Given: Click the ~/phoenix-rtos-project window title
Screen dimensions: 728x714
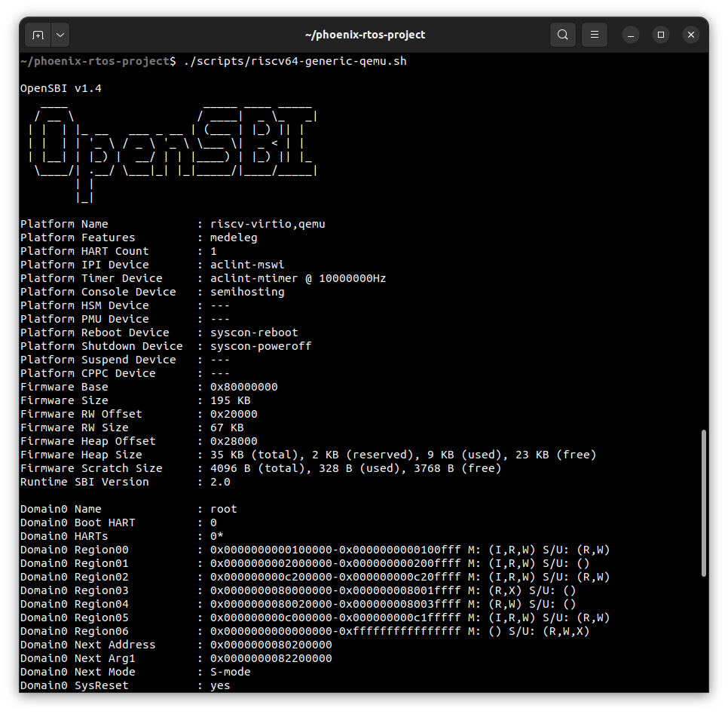Looking at the screenshot, I should 365,35.
